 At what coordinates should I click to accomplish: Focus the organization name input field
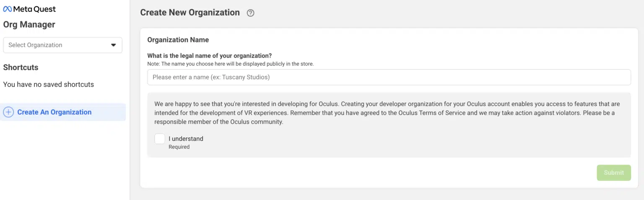389,77
